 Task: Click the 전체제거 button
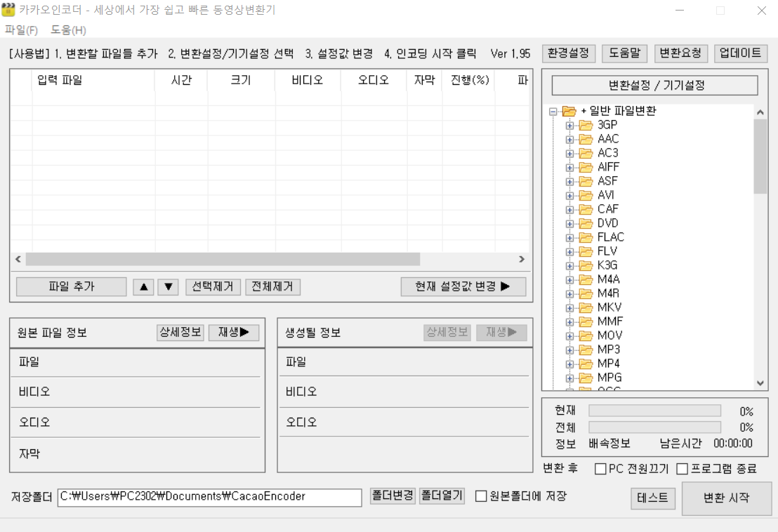(272, 286)
